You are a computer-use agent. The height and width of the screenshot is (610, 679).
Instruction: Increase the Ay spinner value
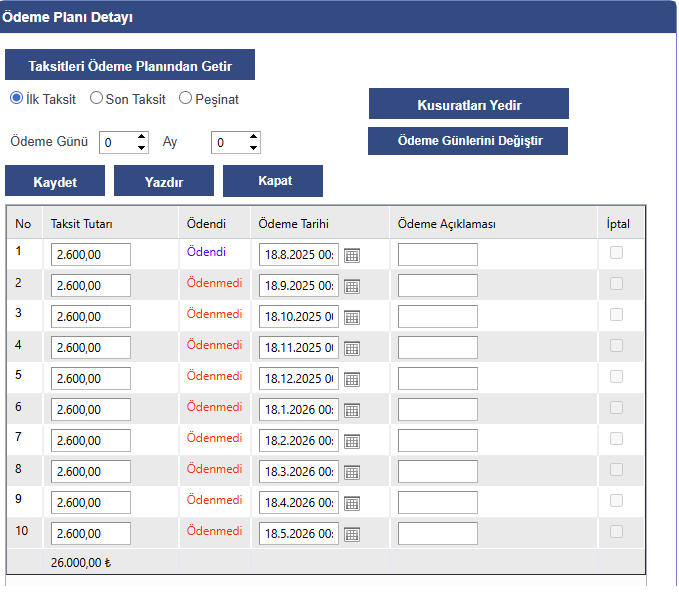coord(253,138)
